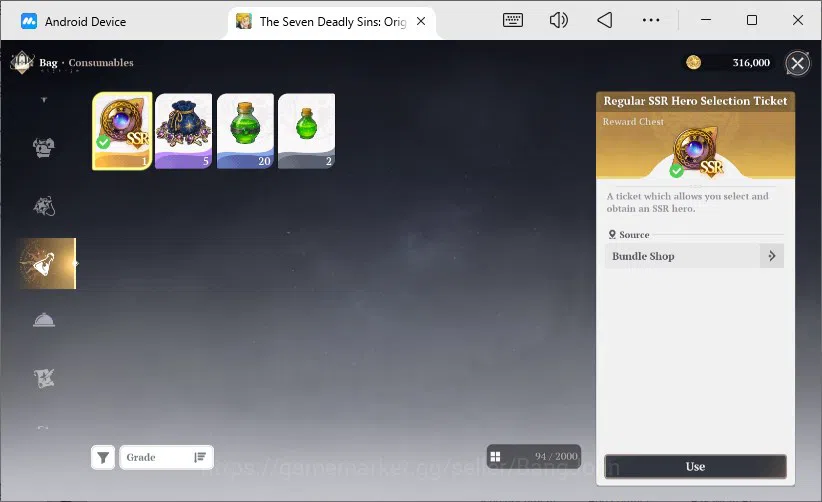822x502 pixels.
Task: Click the gold coin currency icon
Action: 694,62
